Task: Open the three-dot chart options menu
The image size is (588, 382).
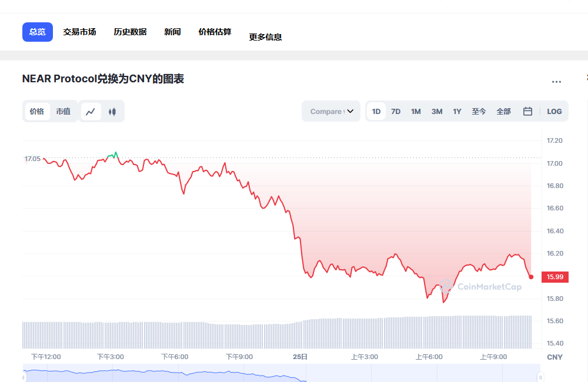Action: point(556,81)
